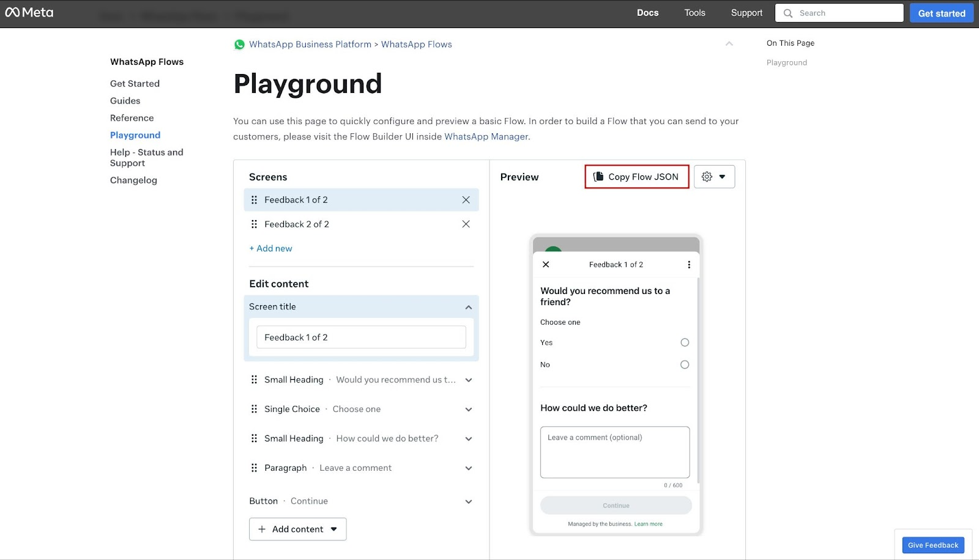Click the Meta logo in the header
Viewport: 979px width, 560px height.
point(29,12)
